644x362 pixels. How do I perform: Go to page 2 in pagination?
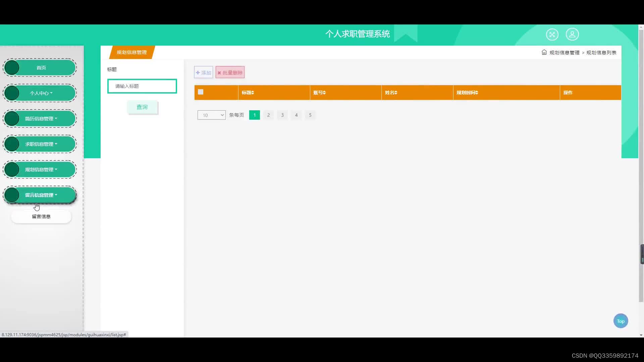[268, 115]
